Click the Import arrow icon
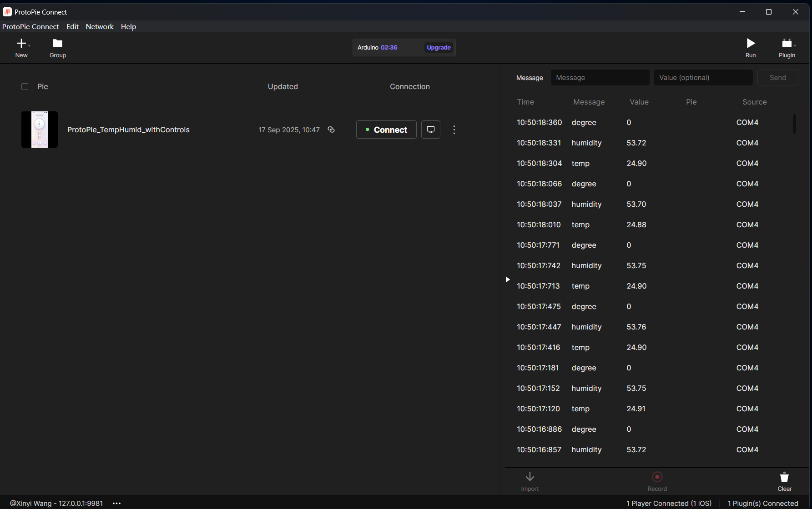The height and width of the screenshot is (509, 812). (530, 477)
